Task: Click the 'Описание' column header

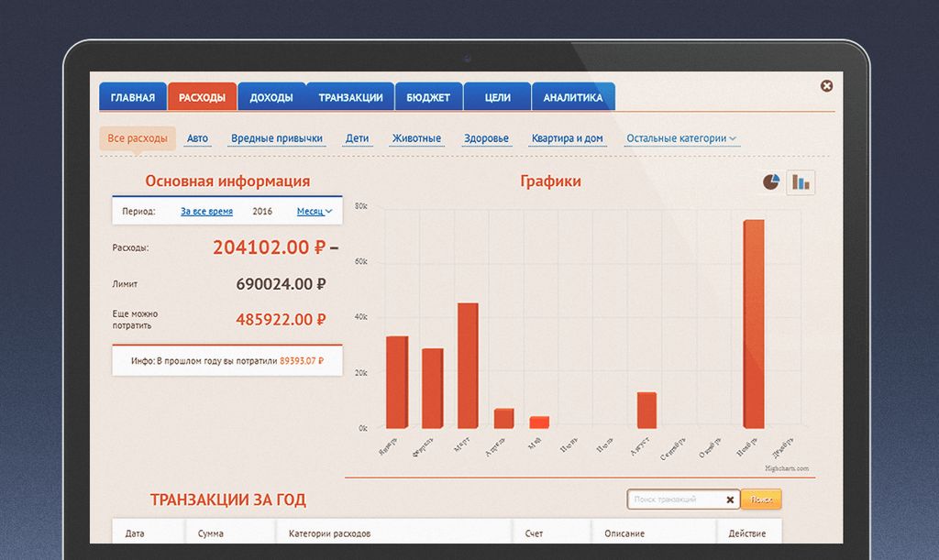Action: (x=624, y=533)
